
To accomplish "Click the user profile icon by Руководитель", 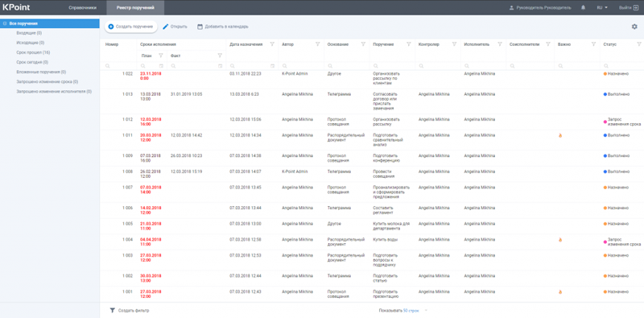I will click(511, 7).
